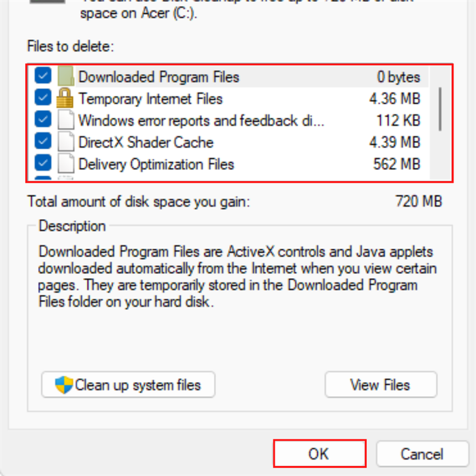The image size is (476, 476).
Task: Click the Windows error reports file icon
Action: coord(65,121)
